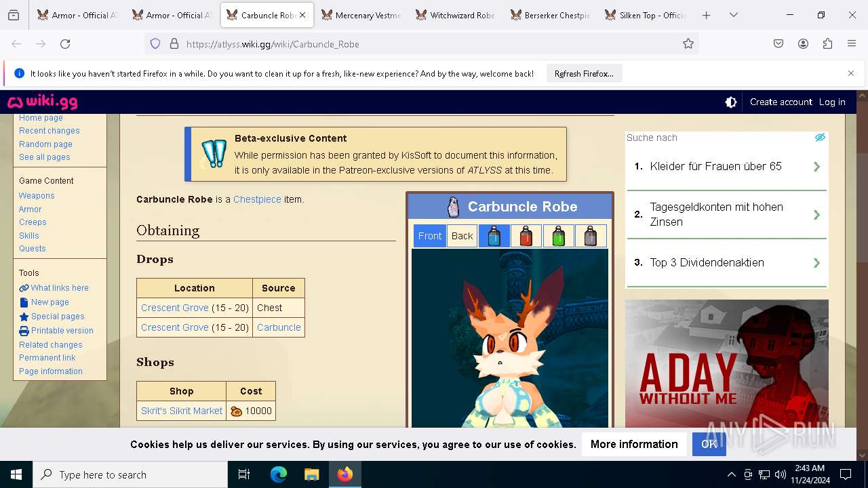
Task: Open See all pages link
Action: click(44, 157)
